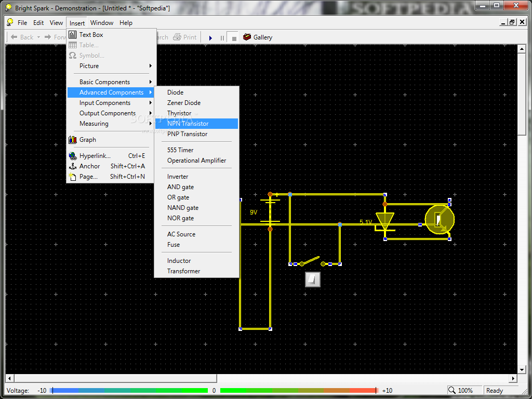Insert a 555 Timer
The image size is (532, 399).
[x=196, y=150]
